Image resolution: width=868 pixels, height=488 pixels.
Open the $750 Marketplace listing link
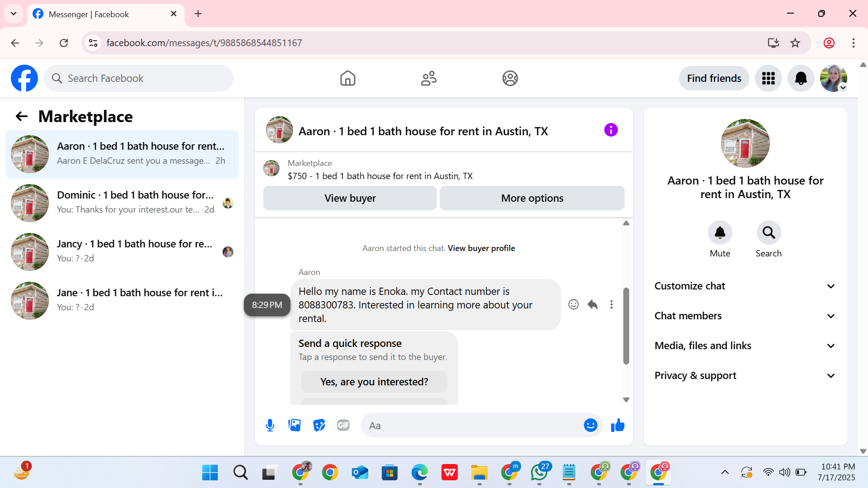click(380, 176)
